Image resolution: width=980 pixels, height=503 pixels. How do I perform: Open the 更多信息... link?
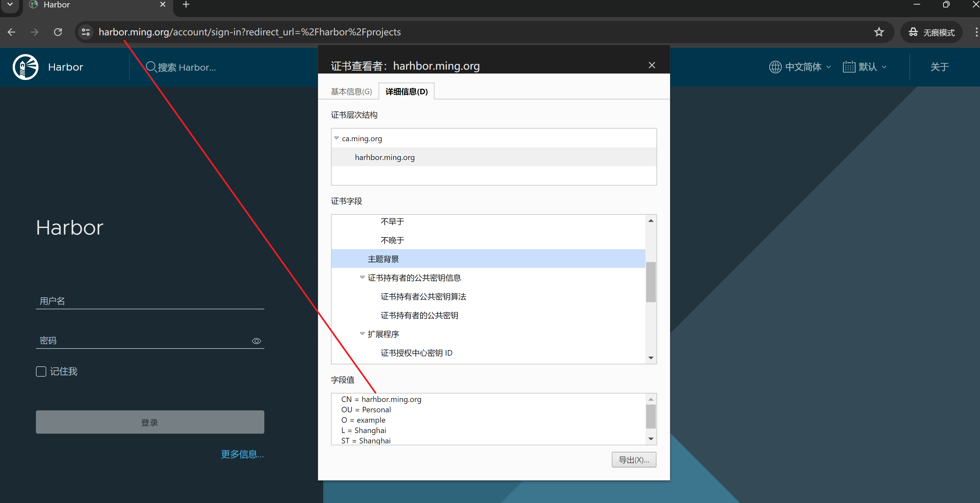(x=242, y=454)
